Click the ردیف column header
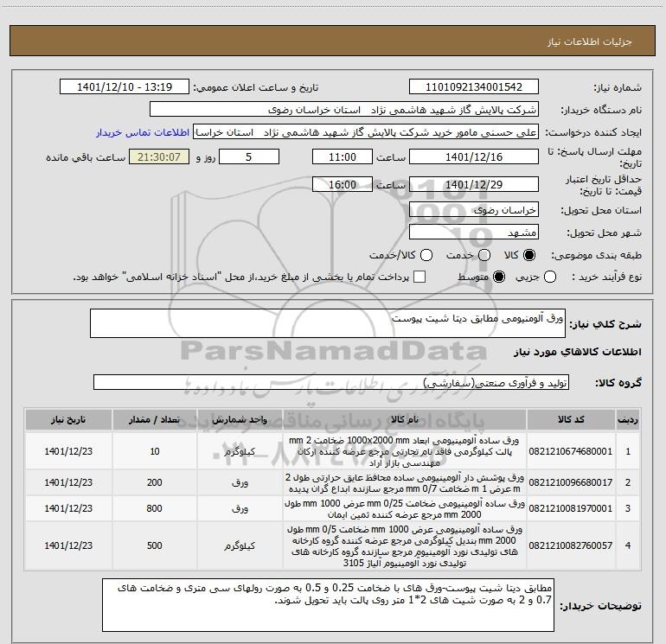Screen dimensions: 666x644 pos(628,420)
